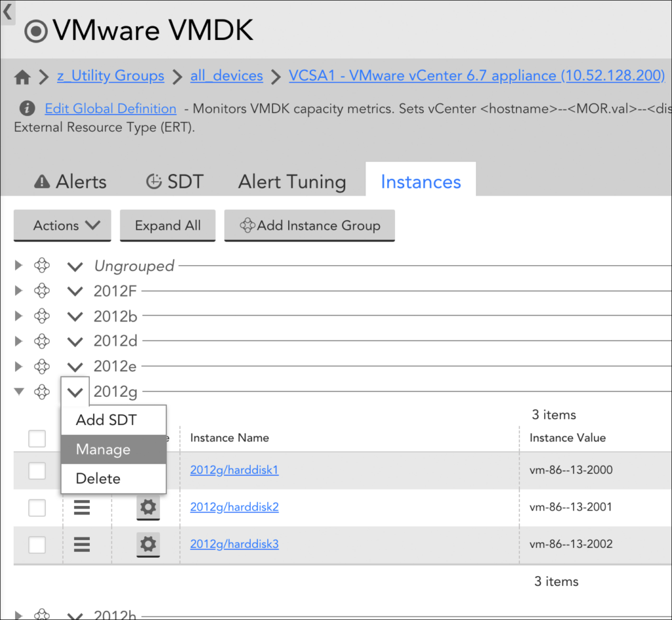Check the box for 2012g/harddisk3
Screen dimensions: 672x620
[37, 544]
